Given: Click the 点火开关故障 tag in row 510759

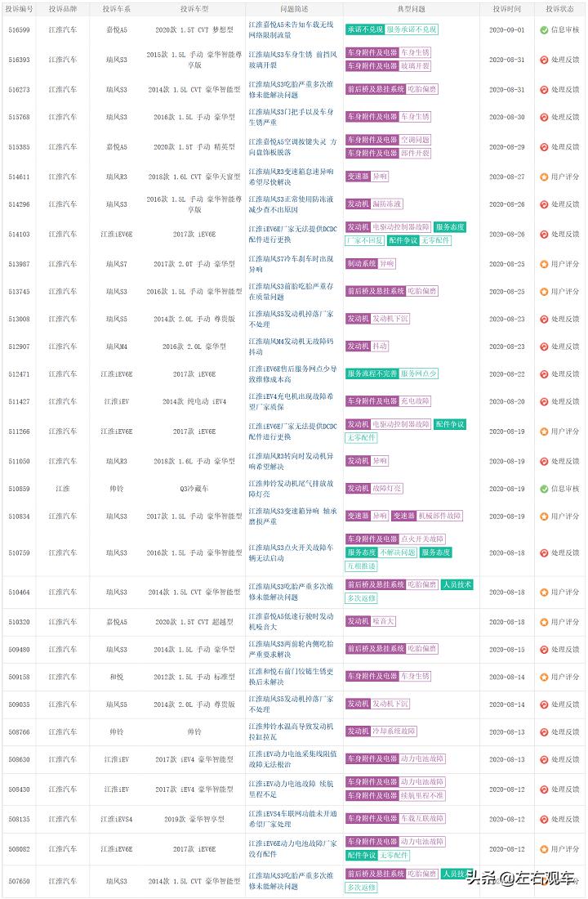Looking at the screenshot, I should pyautogui.click(x=422, y=539).
